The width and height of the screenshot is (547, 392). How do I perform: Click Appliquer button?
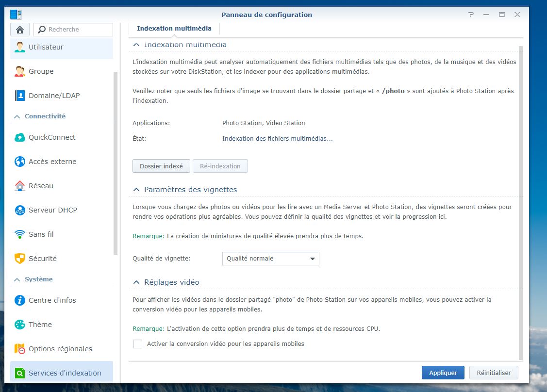(443, 373)
